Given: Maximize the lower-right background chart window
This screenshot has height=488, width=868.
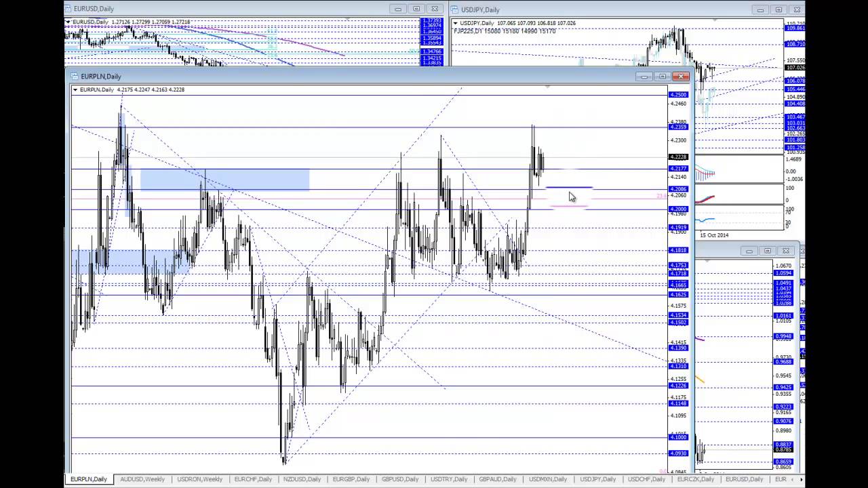Looking at the screenshot, I should [x=768, y=251].
